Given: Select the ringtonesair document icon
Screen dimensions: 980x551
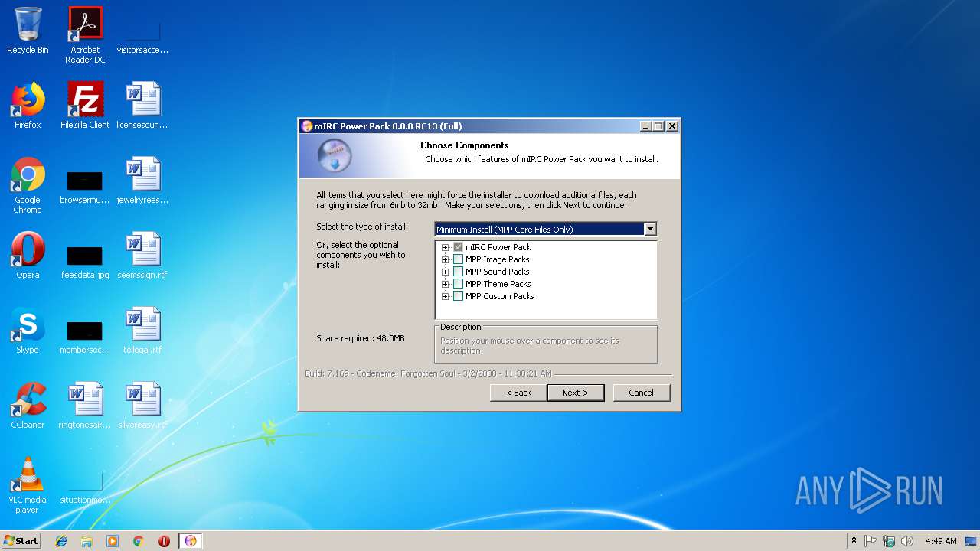Looking at the screenshot, I should coord(85,406).
